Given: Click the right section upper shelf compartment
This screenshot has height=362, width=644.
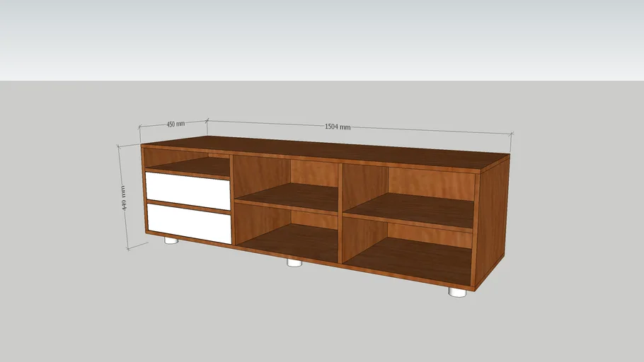Looking at the screenshot, I should [410, 187].
